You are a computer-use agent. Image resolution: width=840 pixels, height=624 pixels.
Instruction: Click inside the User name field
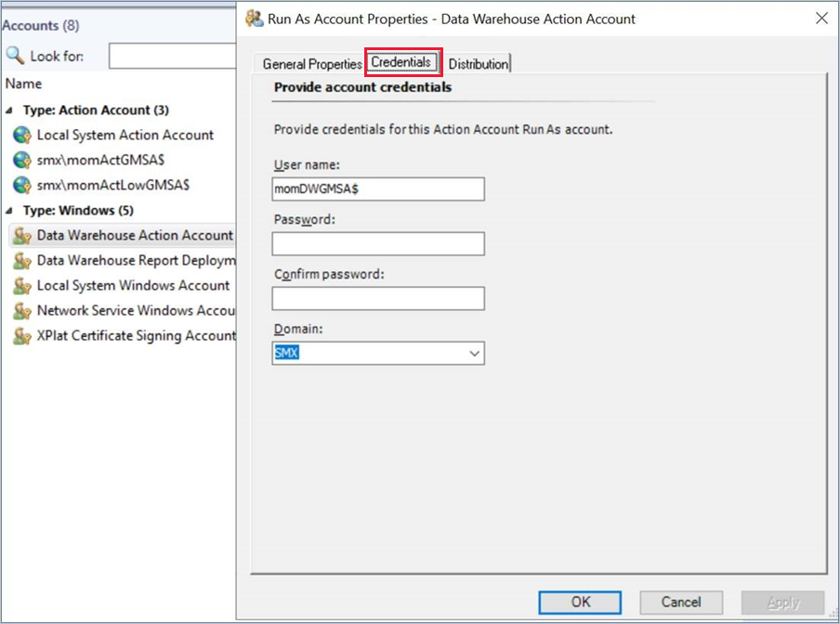click(378, 188)
